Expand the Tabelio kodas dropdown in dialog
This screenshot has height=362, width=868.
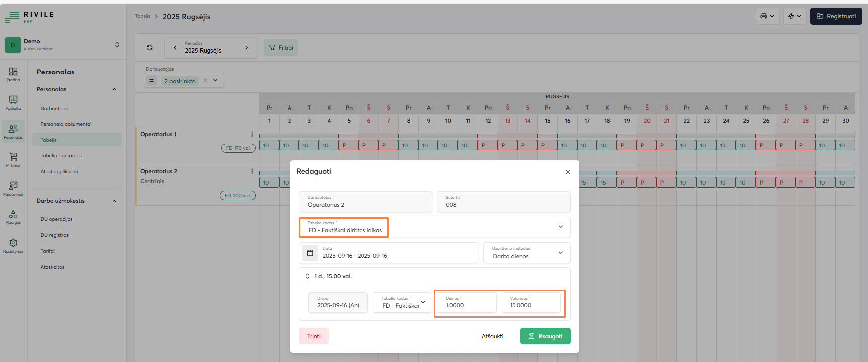(x=561, y=227)
